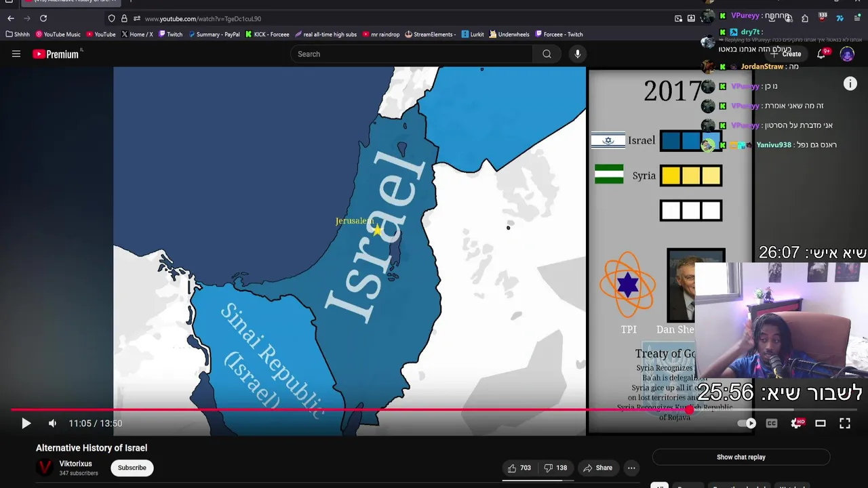Open the mr raindrop bookmark

381,34
